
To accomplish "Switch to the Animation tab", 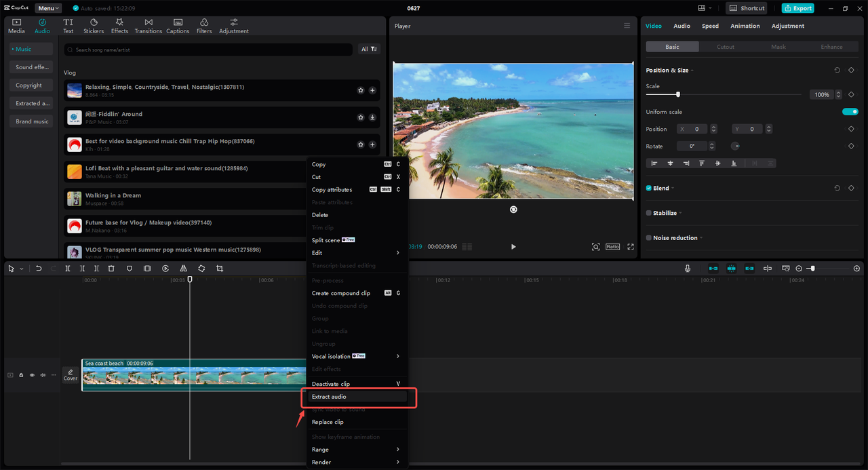I will click(745, 26).
